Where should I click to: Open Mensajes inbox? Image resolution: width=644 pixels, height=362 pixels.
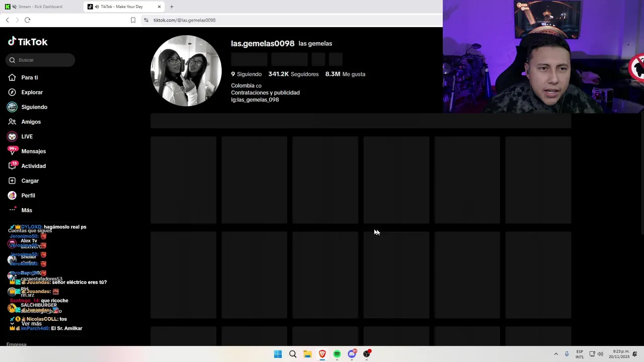click(x=33, y=151)
